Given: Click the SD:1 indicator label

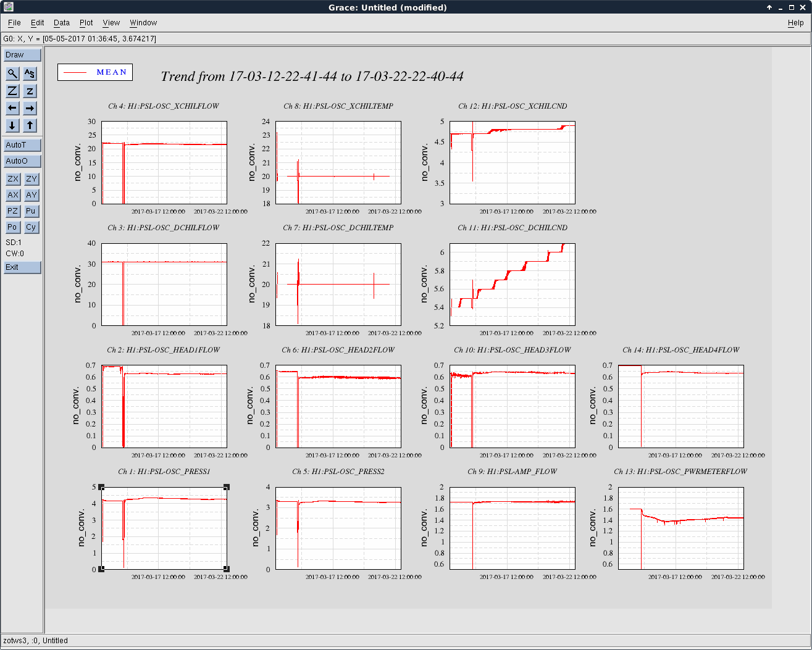Looking at the screenshot, I should (14, 243).
